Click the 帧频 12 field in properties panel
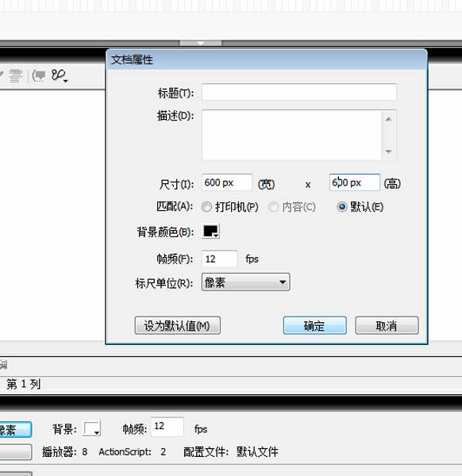 (x=167, y=427)
